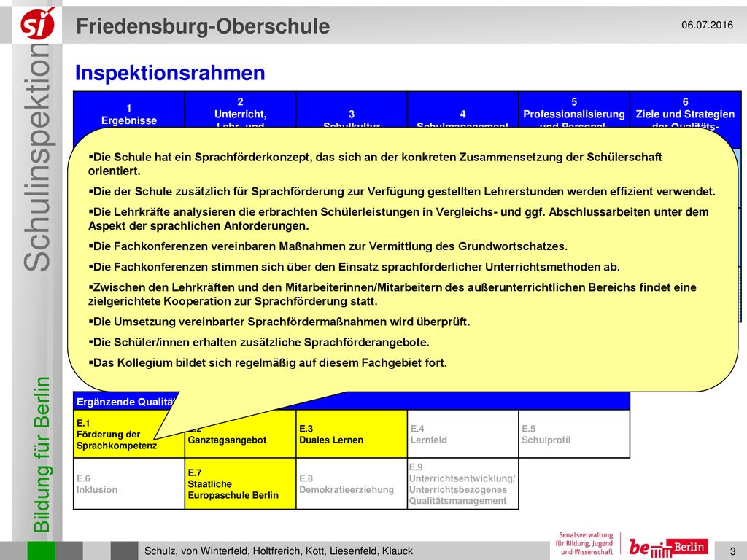Click bullet about 'zielgerichtete Kooperation'
This screenshot has width=747, height=560.
click(392, 294)
